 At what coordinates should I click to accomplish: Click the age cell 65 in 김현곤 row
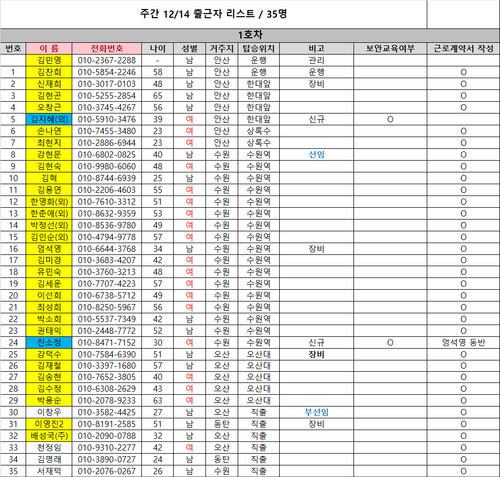pyautogui.click(x=158, y=96)
